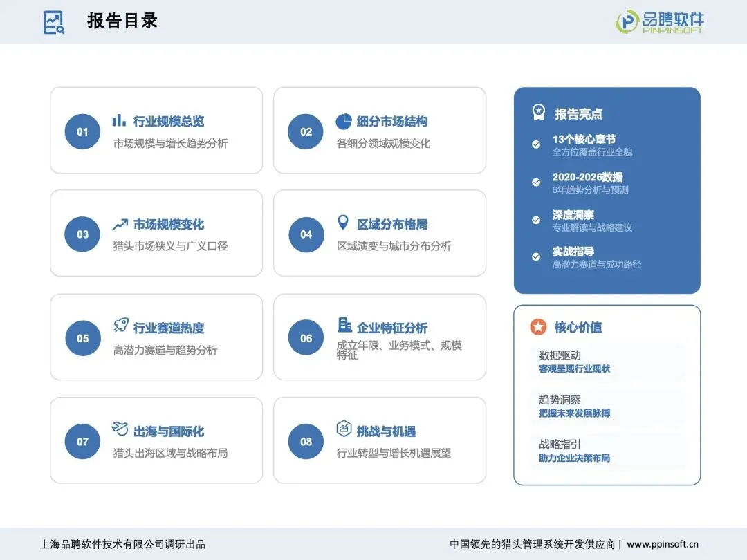Viewport: 747px width, 560px height.
Task: Click the hexagon chart icon for 挑战与机遇
Action: (344, 429)
